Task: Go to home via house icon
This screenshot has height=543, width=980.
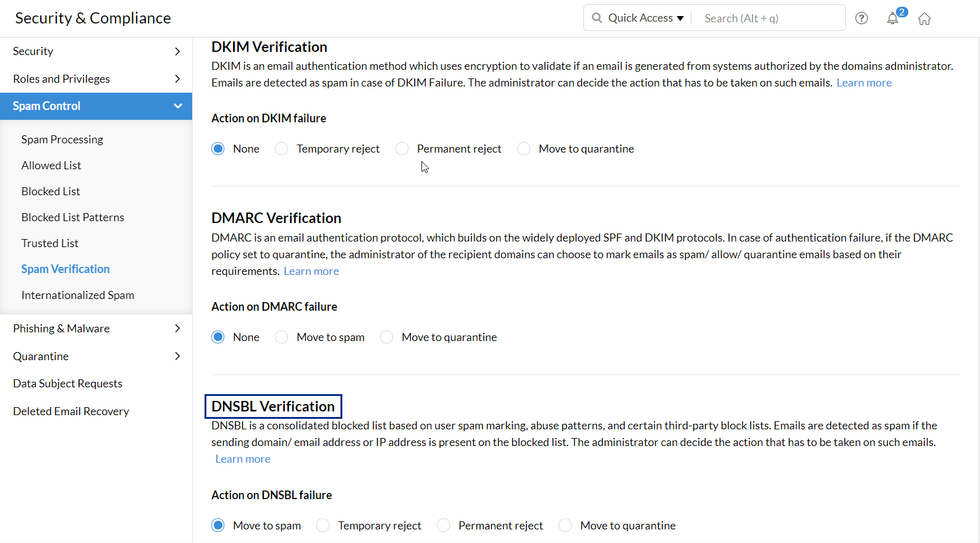Action: click(924, 19)
